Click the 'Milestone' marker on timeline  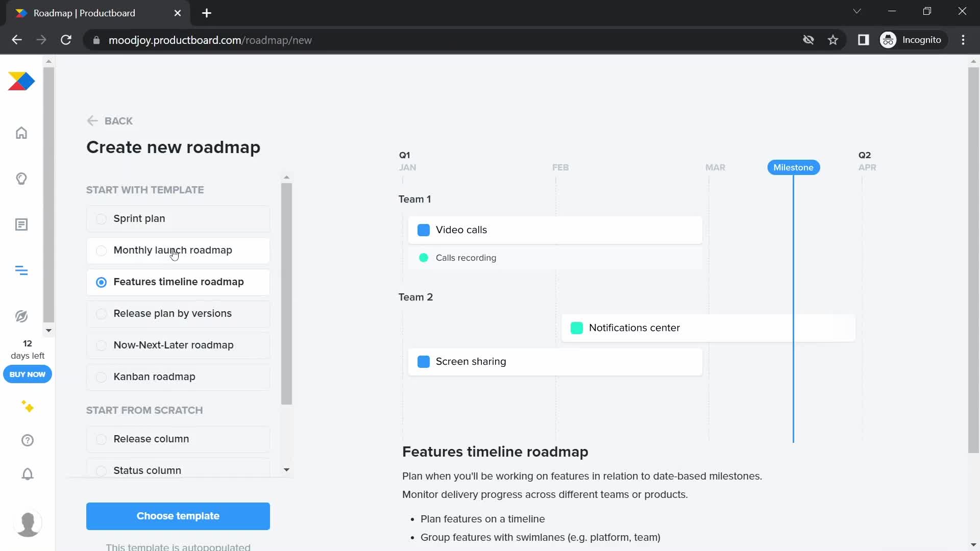tap(794, 167)
